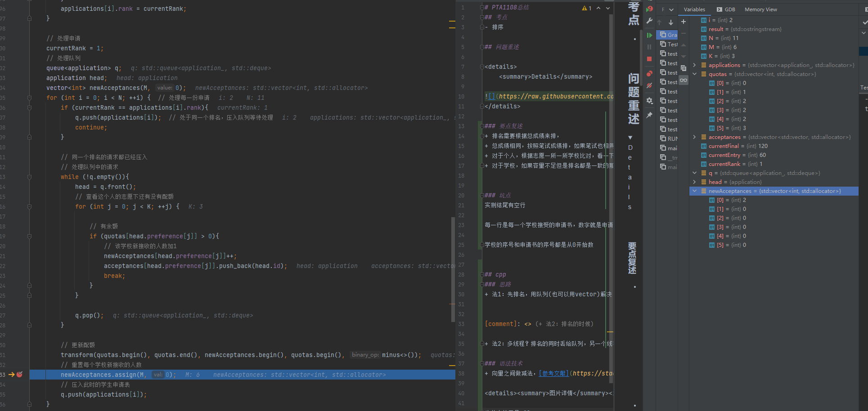Viewport: 868px width, 411px height.
Task: Fold the details block on line 7
Action: 481,67
